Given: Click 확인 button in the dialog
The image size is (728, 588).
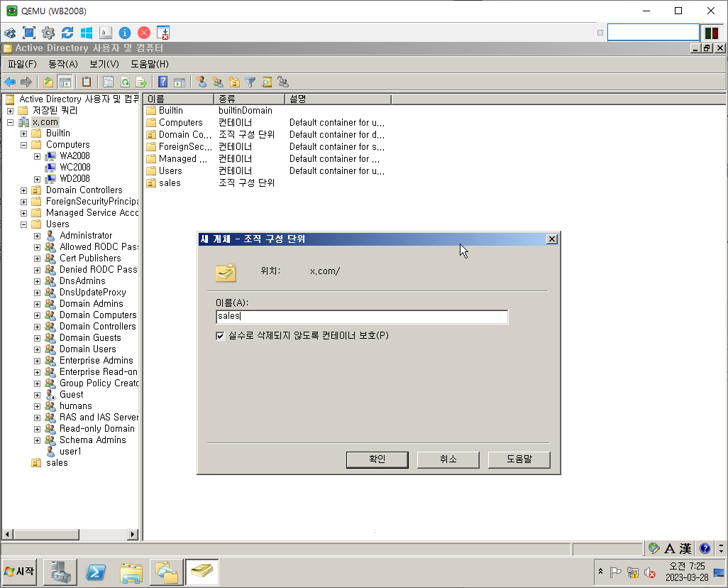Looking at the screenshot, I should [377, 459].
